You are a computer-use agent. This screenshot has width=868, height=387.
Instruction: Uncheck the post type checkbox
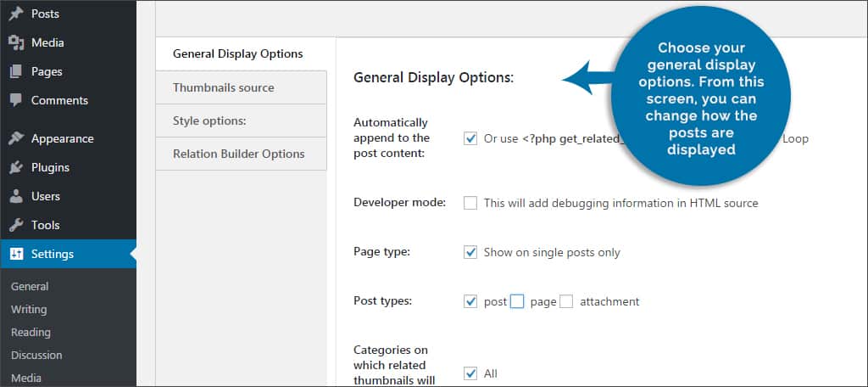point(470,301)
